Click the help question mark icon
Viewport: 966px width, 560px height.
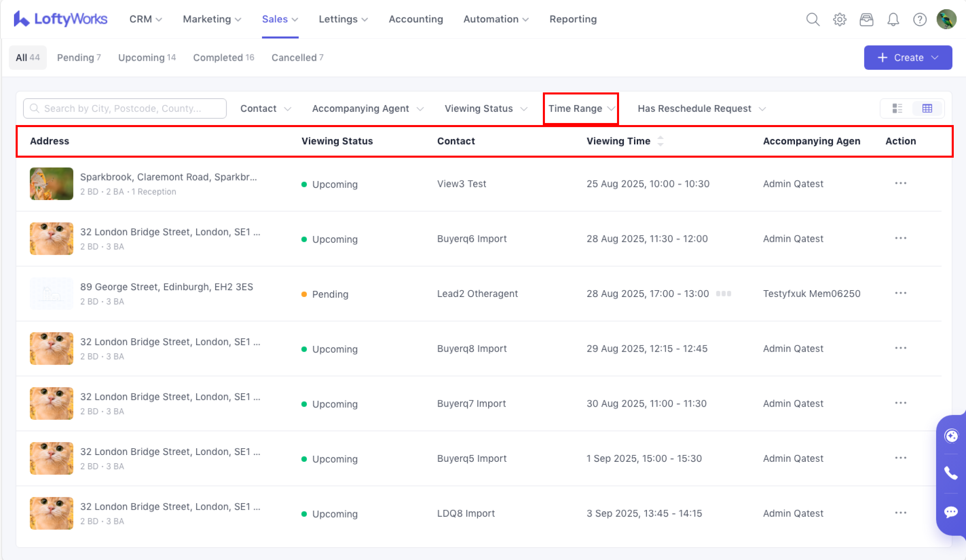coord(920,19)
